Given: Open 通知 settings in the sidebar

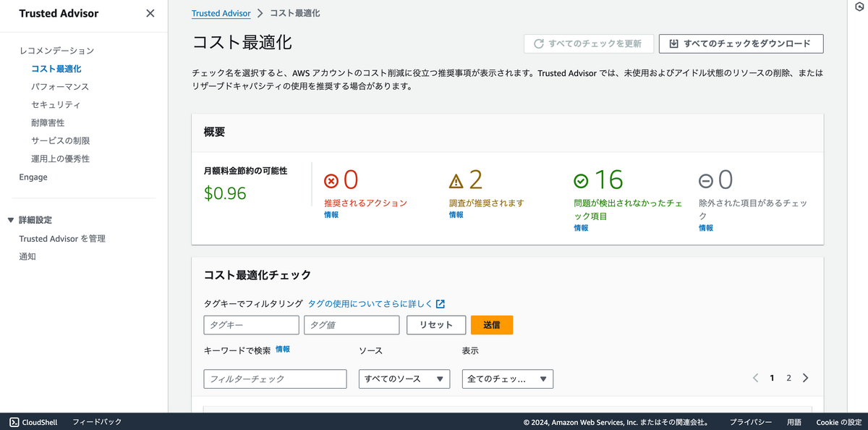Looking at the screenshot, I should click(27, 257).
